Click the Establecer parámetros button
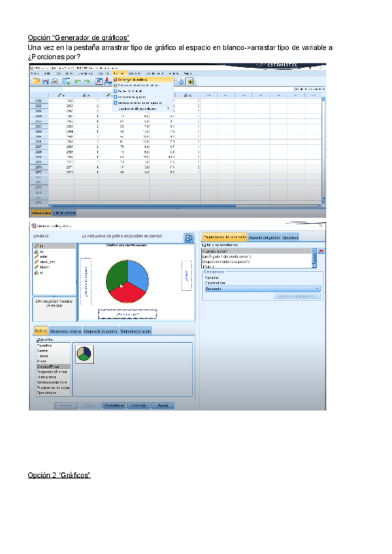Image resolution: width=392 pixels, height=554 pixels. click(298, 296)
